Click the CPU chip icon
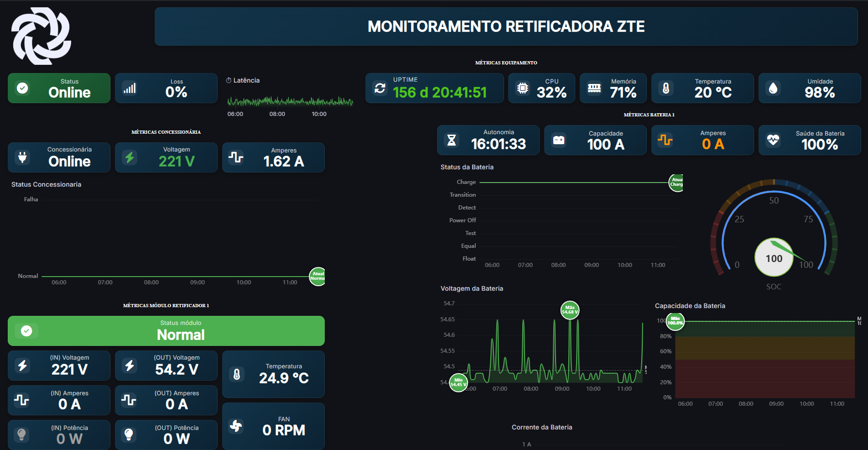The width and height of the screenshot is (868, 450). (x=523, y=88)
